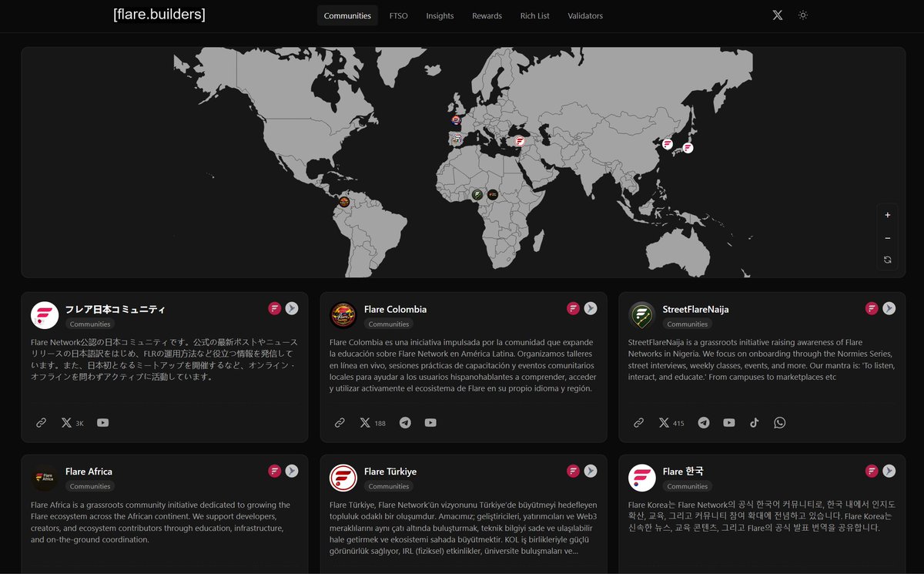Zoom in on the world map

(888, 215)
